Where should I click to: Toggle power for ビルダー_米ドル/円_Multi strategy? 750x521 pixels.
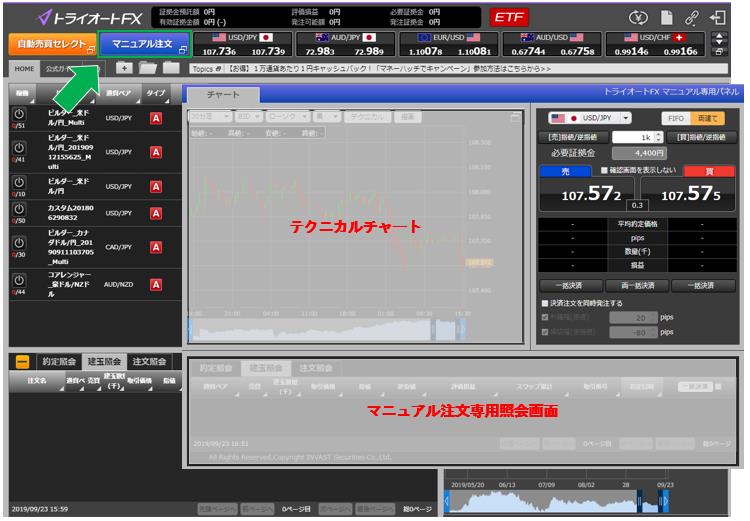tap(19, 114)
